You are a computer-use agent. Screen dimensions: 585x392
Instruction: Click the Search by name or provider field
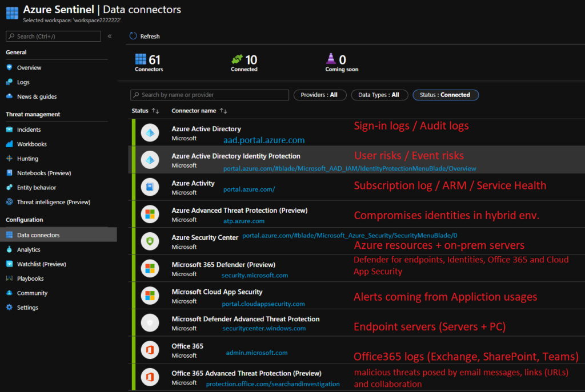tap(210, 95)
